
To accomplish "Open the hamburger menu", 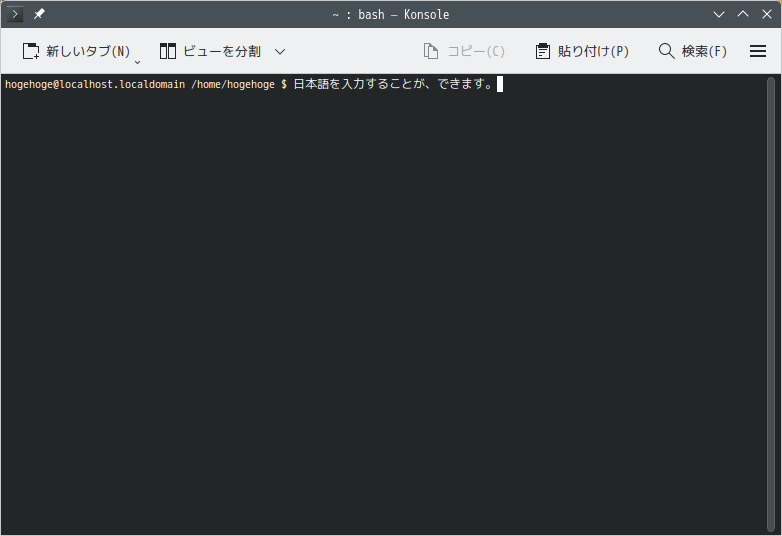I will click(x=758, y=51).
